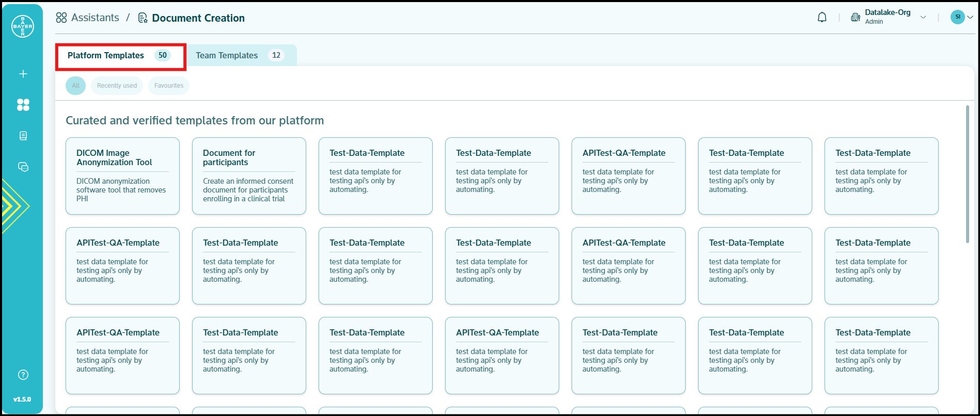The height and width of the screenshot is (416, 980).
Task: Open the four-dot assistants grid icon
Action: tap(23, 105)
